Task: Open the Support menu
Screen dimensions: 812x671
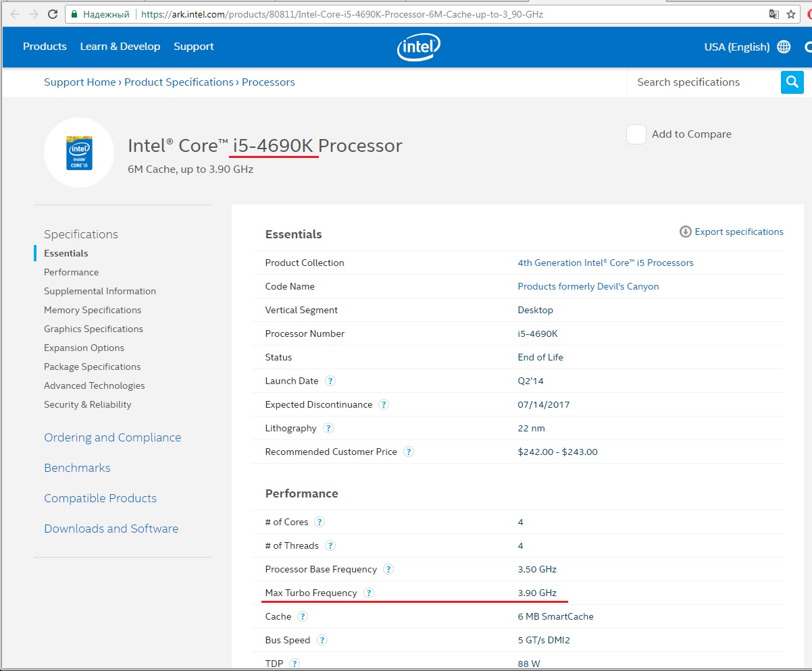Action: [x=193, y=47]
